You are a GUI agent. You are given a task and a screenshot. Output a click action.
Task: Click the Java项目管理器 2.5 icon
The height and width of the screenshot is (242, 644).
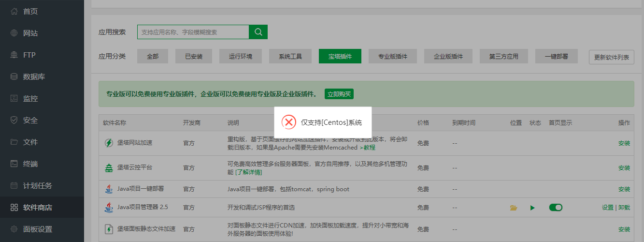point(109,207)
